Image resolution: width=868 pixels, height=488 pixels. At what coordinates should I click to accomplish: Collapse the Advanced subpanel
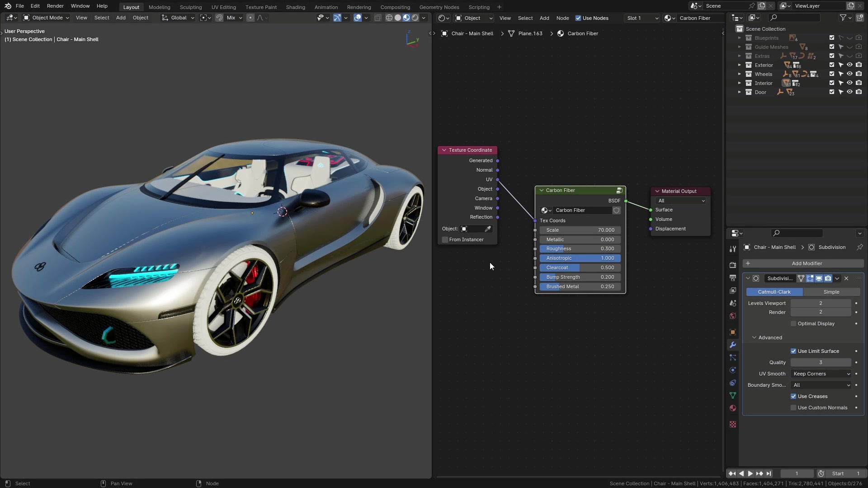[754, 338]
